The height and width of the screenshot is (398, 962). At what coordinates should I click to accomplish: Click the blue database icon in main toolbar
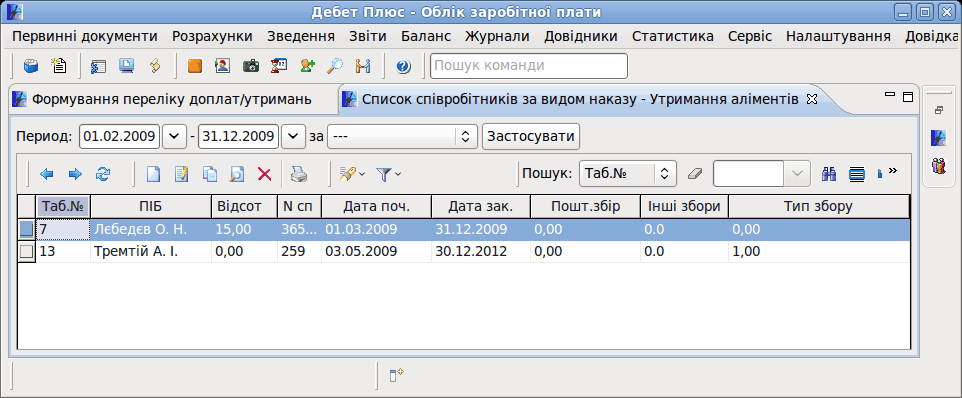coord(31,66)
